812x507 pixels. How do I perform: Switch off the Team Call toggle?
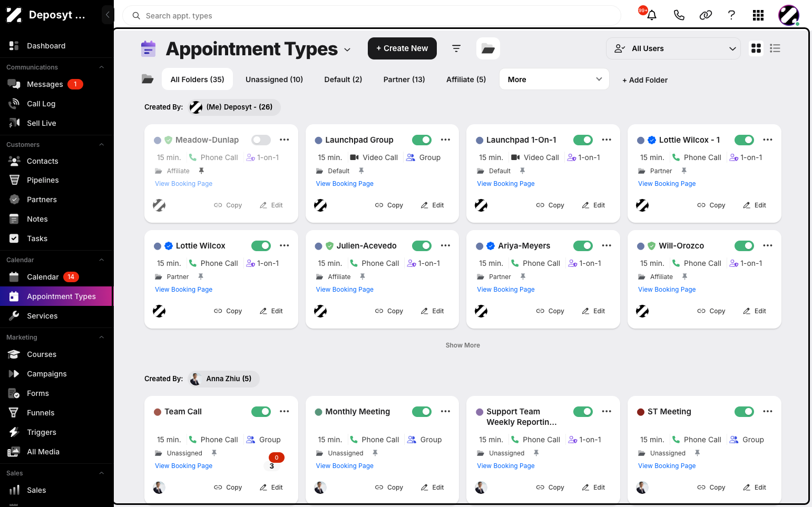coord(261,412)
